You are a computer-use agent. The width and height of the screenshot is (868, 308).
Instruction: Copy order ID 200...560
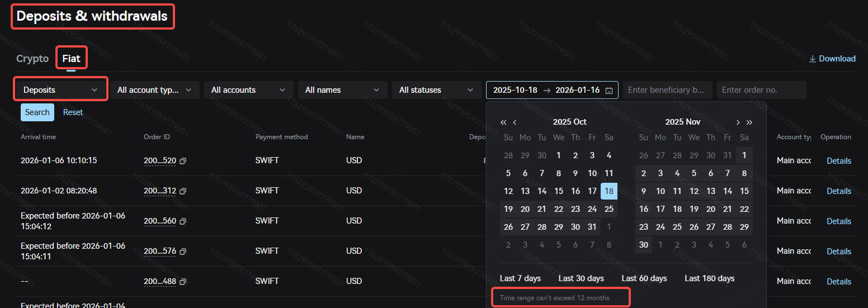point(183,221)
